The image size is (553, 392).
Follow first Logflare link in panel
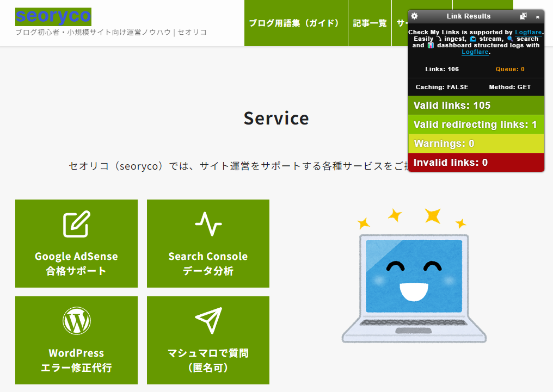[x=529, y=33]
